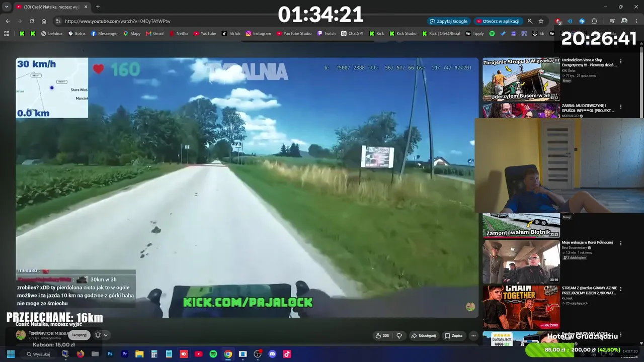Open a new browser tab
644x362 pixels.
(x=98, y=7)
